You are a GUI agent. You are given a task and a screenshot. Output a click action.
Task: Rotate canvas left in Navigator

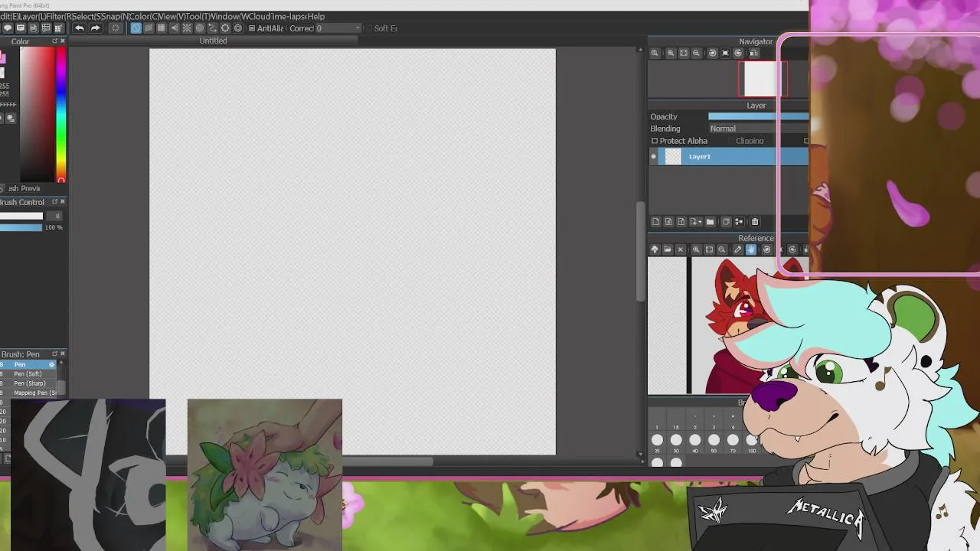[x=713, y=53]
